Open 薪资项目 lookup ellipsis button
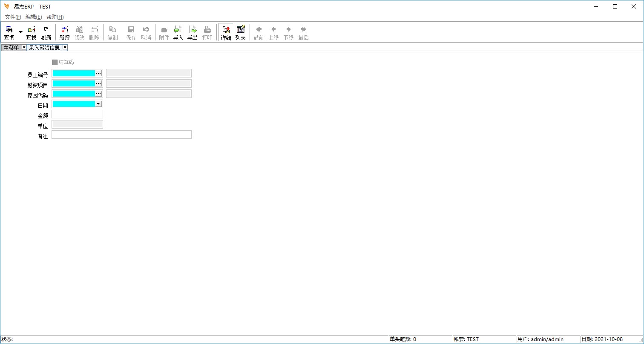 [98, 83]
